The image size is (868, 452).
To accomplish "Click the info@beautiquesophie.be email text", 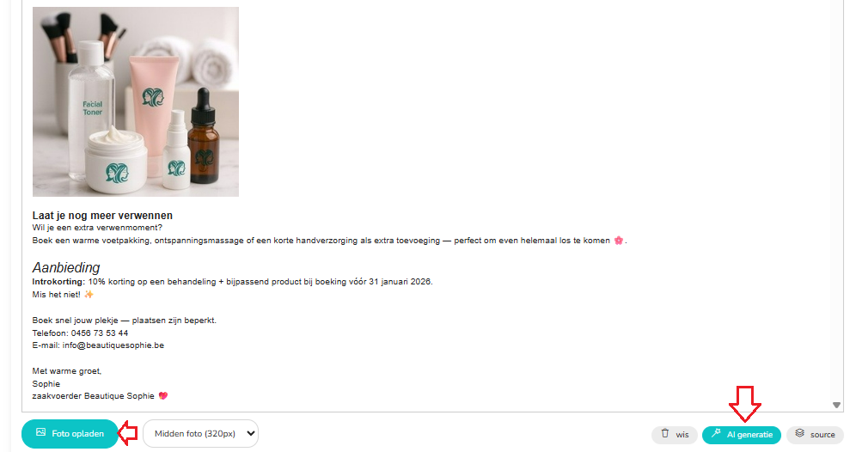I will 113,345.
